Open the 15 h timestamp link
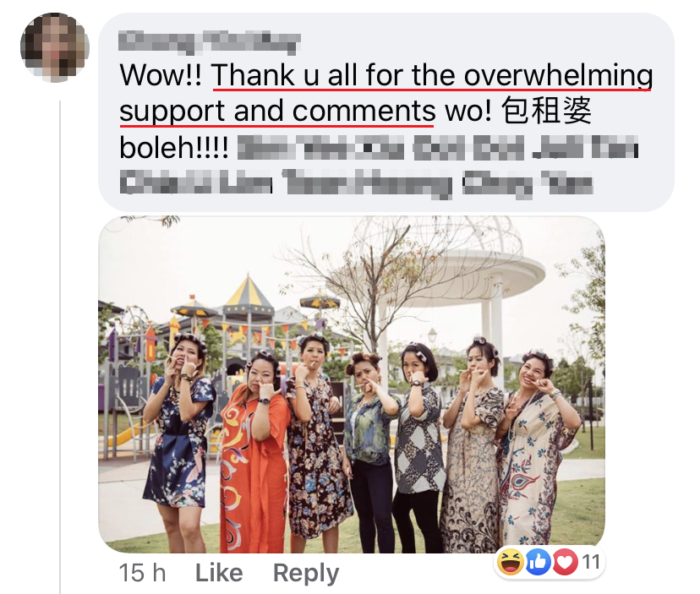The height and width of the screenshot is (594, 700). [x=142, y=573]
